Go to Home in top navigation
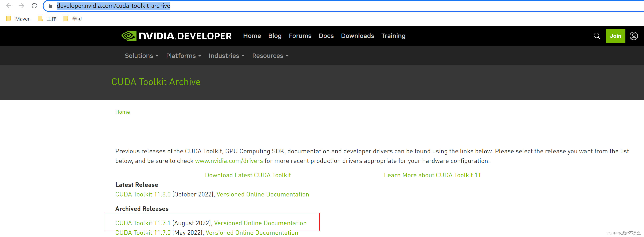 click(252, 36)
